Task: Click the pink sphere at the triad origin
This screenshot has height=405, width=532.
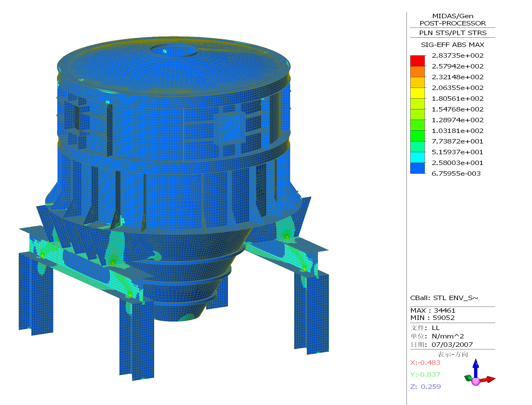Action: [476, 381]
